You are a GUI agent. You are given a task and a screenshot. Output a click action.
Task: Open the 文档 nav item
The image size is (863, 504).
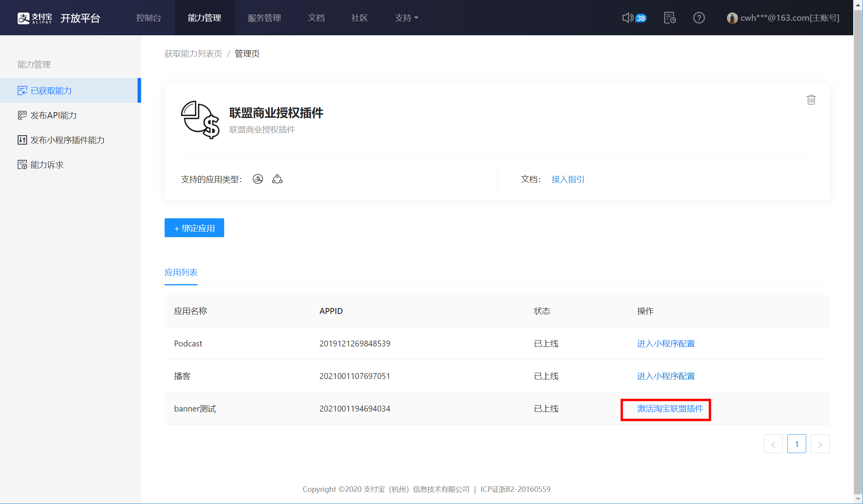coord(316,18)
